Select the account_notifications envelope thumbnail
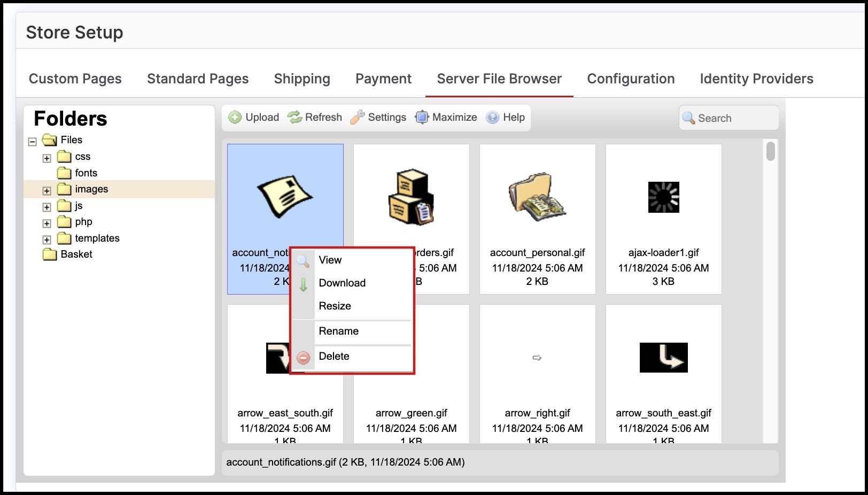Image resolution: width=868 pixels, height=495 pixels. [285, 196]
